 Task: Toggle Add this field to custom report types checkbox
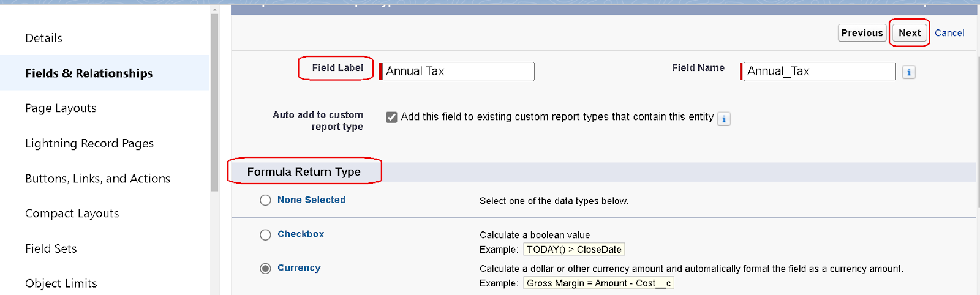(x=391, y=117)
